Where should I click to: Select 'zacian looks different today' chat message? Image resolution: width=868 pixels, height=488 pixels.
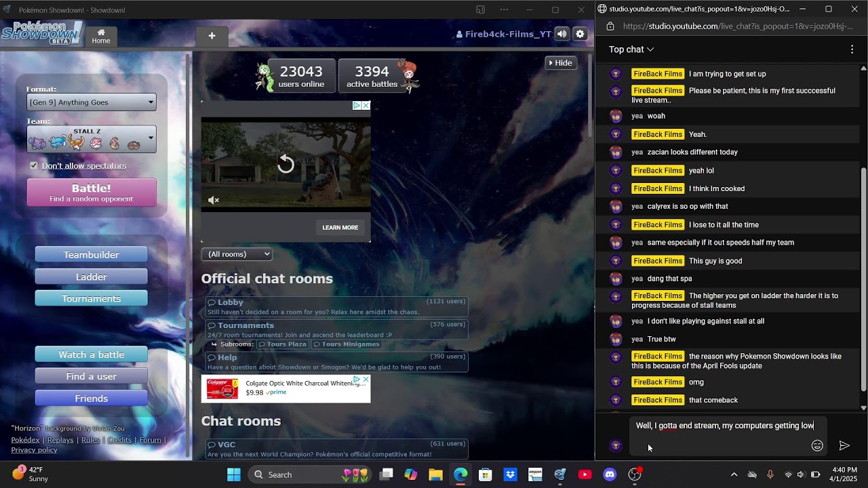(x=692, y=152)
